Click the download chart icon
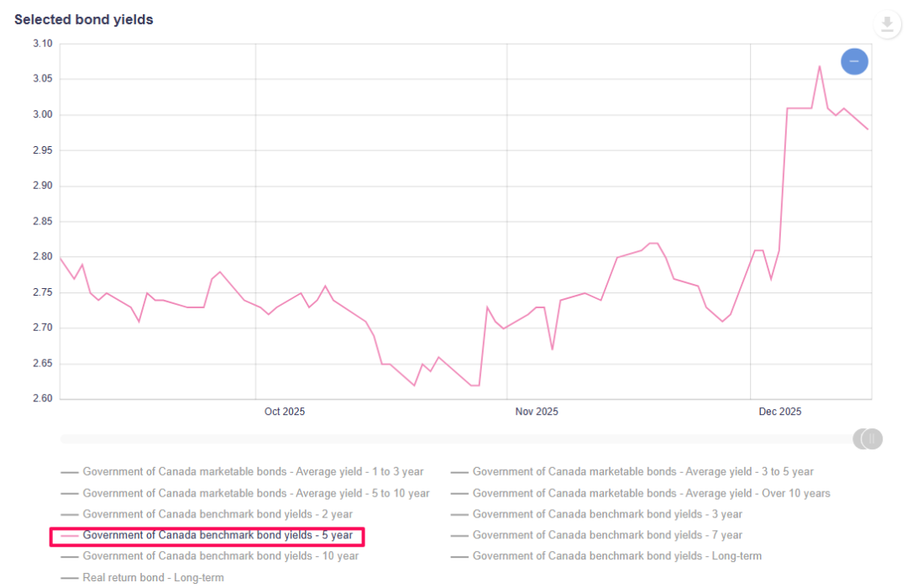The width and height of the screenshot is (907, 588). 887,24
